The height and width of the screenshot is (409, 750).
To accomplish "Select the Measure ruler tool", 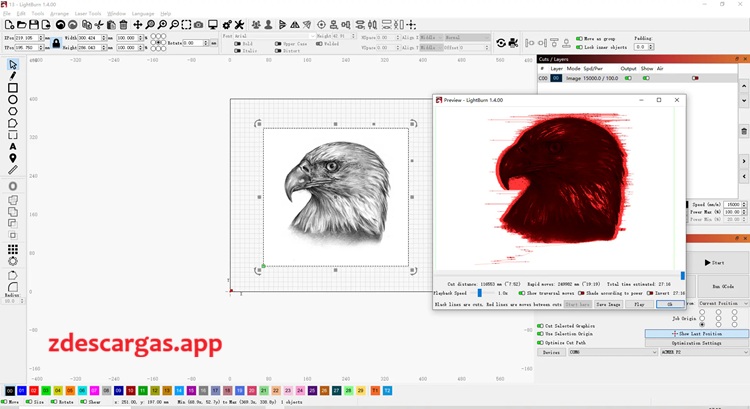I will click(13, 170).
